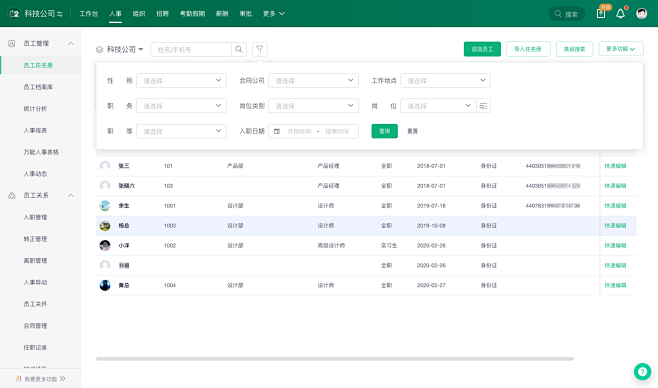Expand the 更多 menu in top navigation

tap(274, 14)
